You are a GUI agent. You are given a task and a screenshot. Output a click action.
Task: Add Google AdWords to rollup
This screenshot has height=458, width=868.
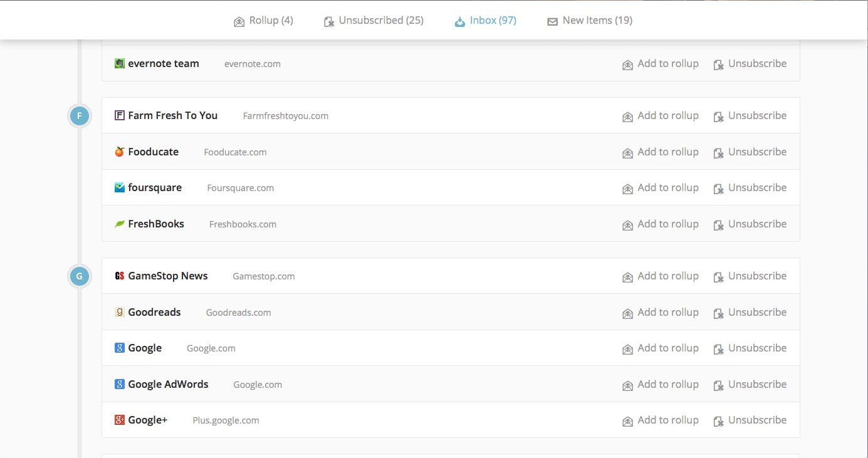661,385
